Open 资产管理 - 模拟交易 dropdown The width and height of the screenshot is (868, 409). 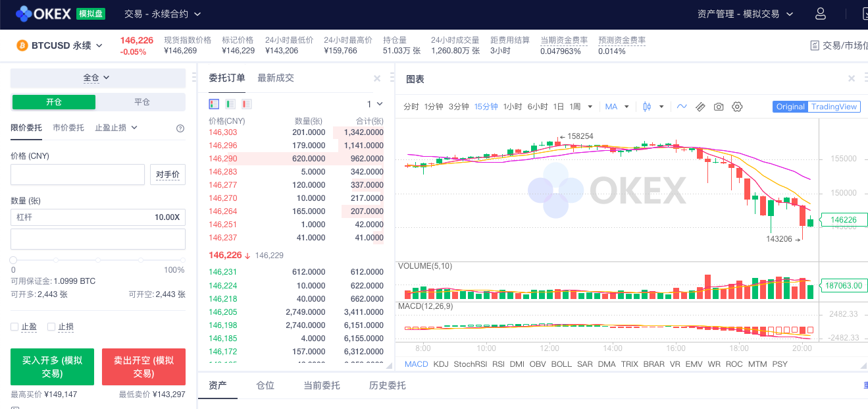coord(746,14)
